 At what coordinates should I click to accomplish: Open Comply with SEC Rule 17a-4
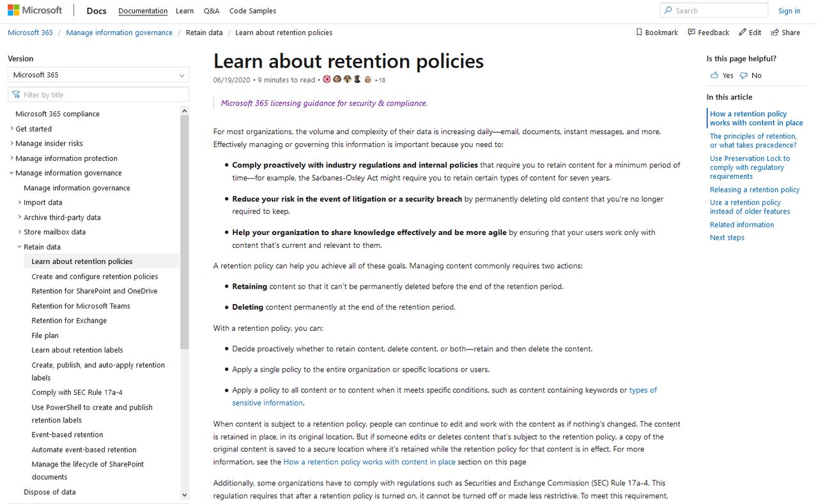coord(77,392)
